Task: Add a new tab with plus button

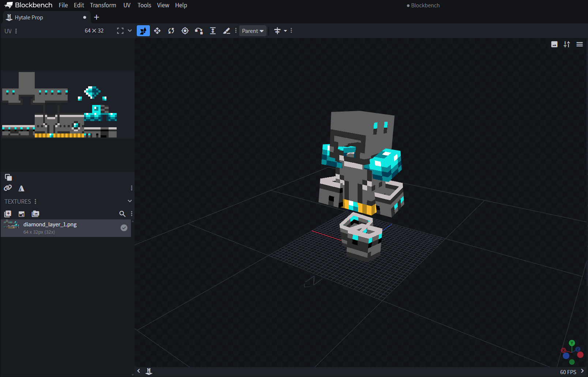Action: (97, 17)
